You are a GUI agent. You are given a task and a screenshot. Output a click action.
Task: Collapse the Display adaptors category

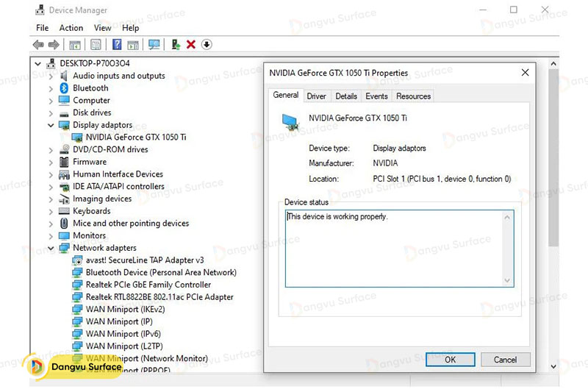click(x=51, y=125)
